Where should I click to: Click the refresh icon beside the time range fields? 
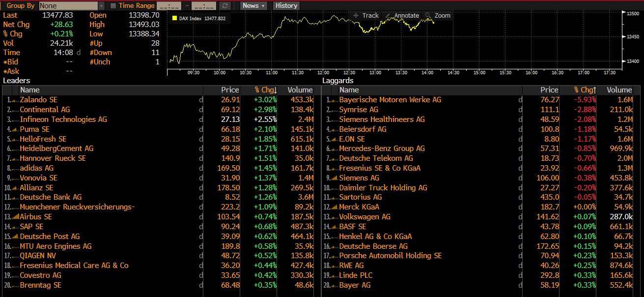point(225,6)
